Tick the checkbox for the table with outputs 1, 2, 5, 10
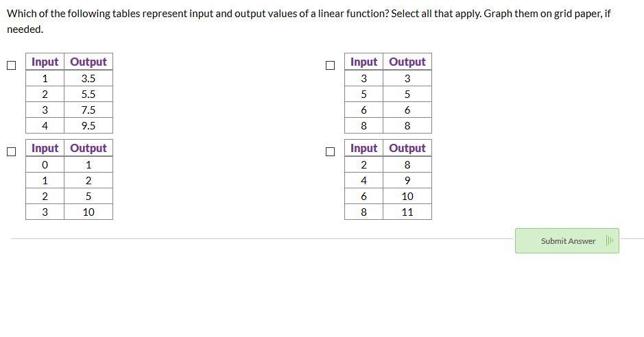 [12, 151]
